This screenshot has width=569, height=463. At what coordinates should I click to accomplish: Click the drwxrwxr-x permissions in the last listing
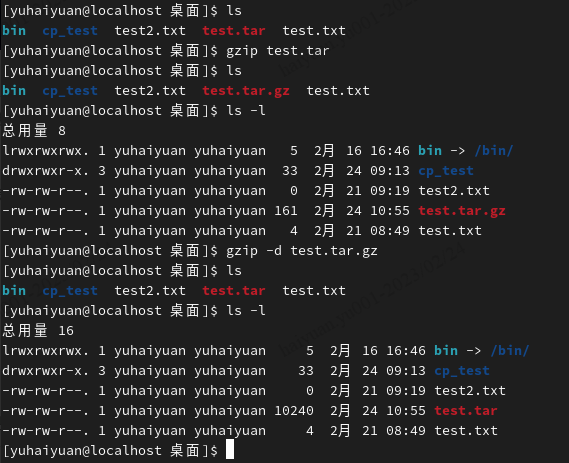(46, 371)
